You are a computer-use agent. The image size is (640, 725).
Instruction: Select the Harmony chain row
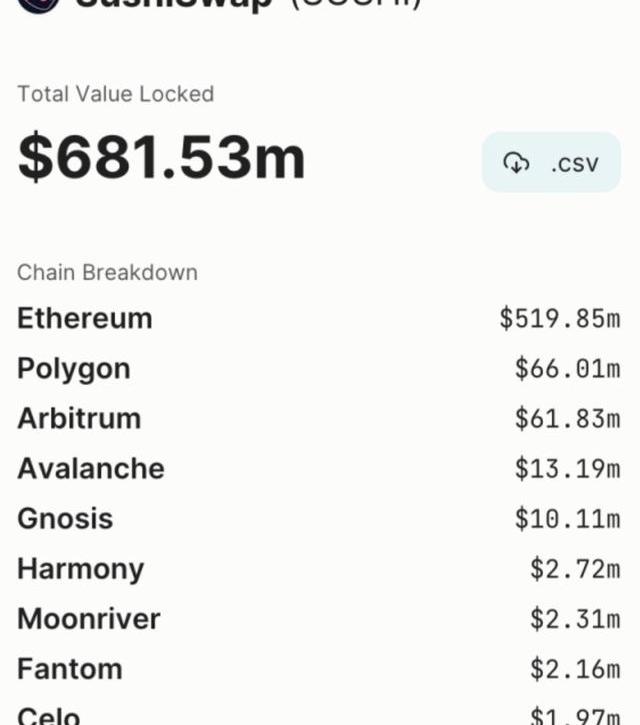click(319, 569)
